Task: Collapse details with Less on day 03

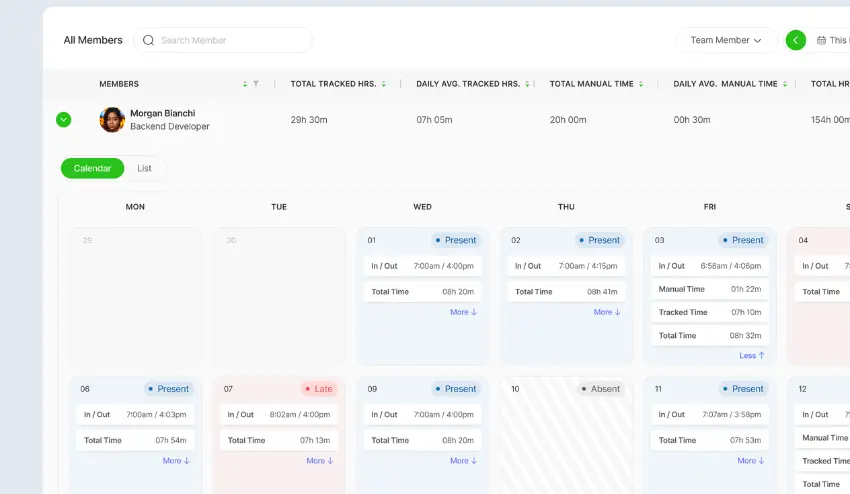Action: (x=752, y=356)
